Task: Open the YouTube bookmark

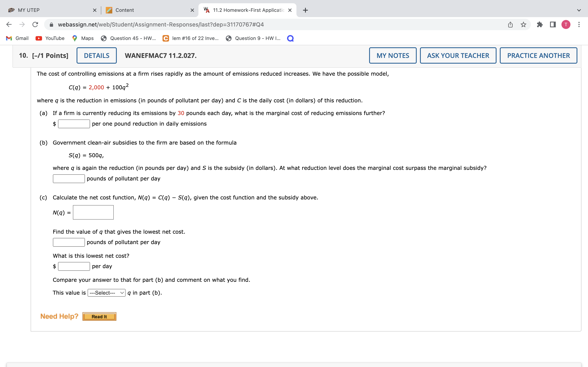Action: 50,38
